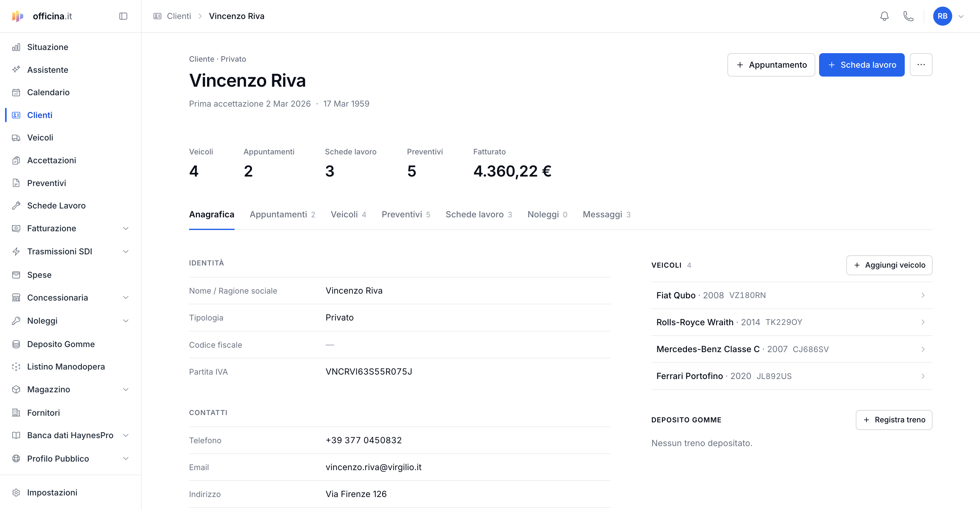Switch to Appuntamenti tab
The image size is (980, 510).
282,215
